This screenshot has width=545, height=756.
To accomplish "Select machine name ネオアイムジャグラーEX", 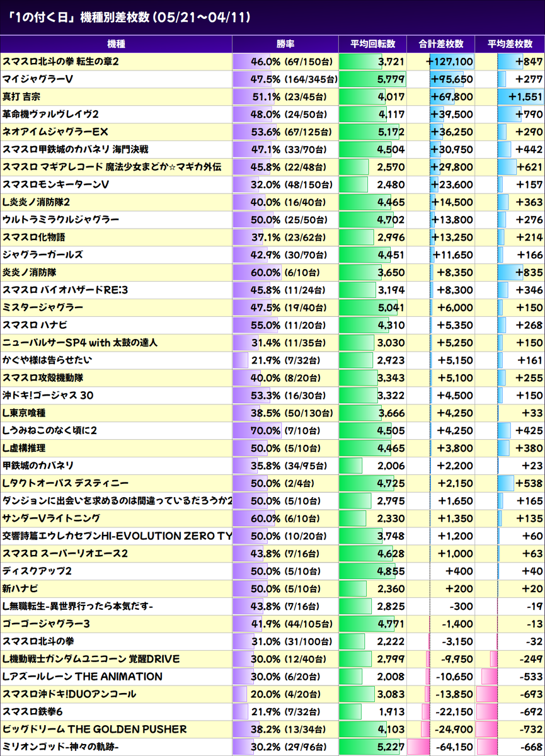I will click(56, 132).
